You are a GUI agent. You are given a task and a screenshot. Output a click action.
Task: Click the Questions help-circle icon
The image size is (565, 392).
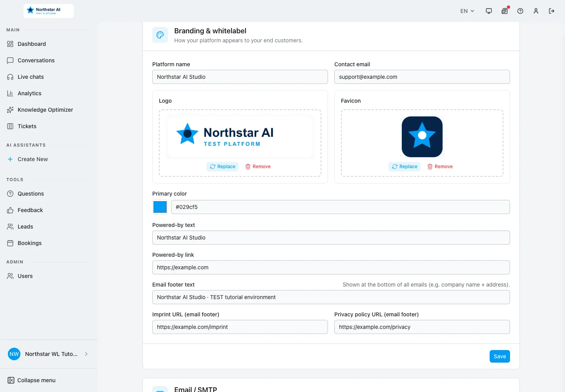point(10,194)
